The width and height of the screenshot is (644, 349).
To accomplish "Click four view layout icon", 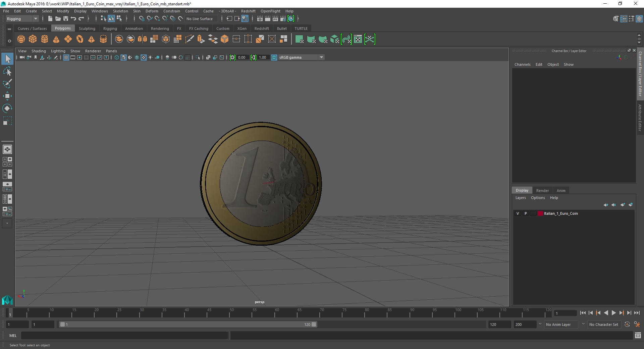I will point(7,162).
